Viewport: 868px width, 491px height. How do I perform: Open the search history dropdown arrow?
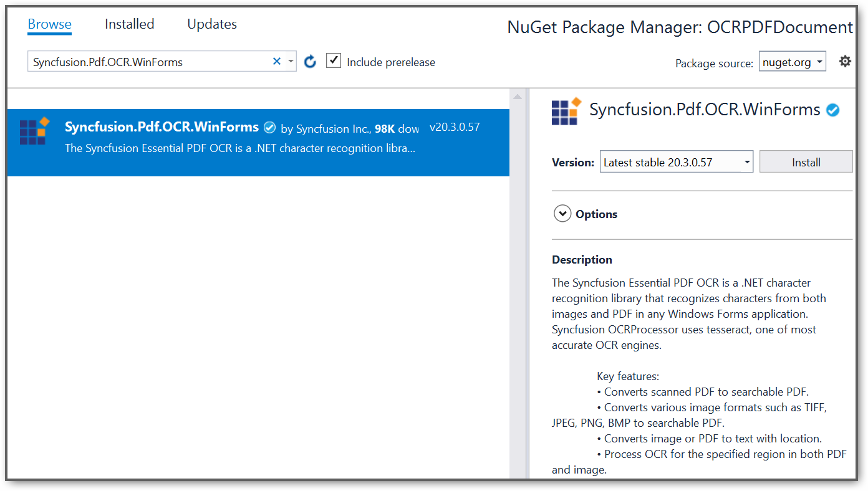pyautogui.click(x=291, y=61)
